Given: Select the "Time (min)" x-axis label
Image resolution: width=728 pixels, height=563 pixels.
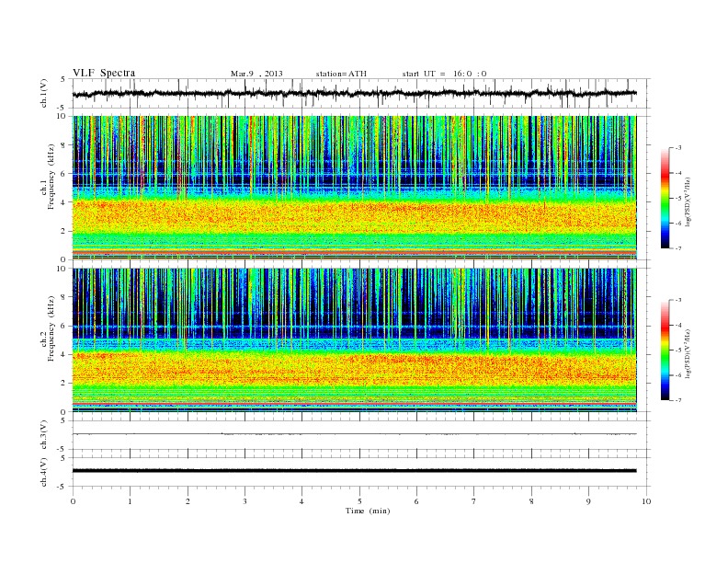Looking at the screenshot, I should click(x=368, y=511).
